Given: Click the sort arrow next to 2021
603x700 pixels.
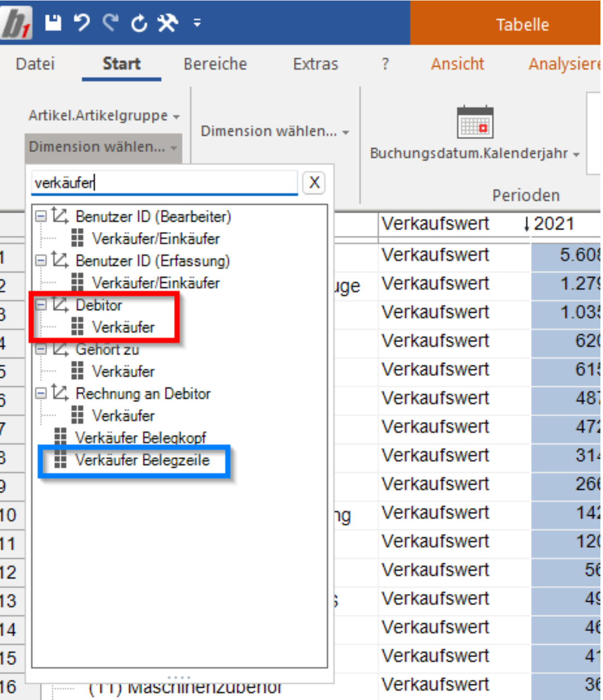Looking at the screenshot, I should tap(526, 224).
